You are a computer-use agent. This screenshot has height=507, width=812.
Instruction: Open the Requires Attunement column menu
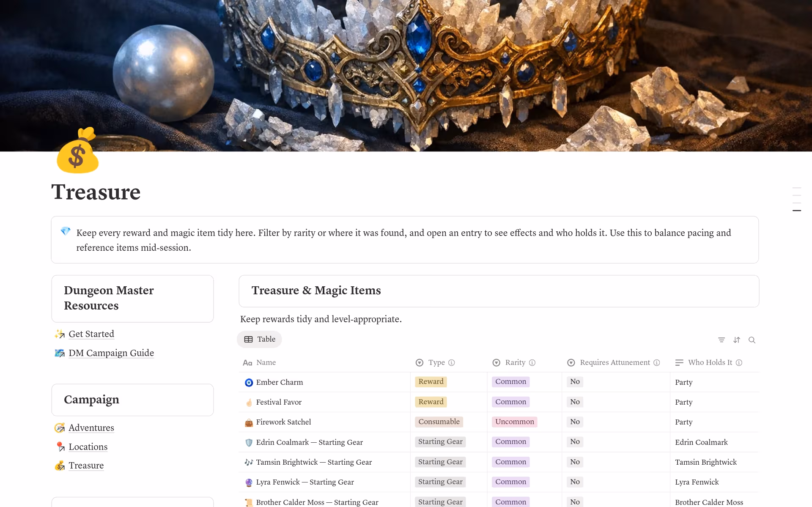click(614, 362)
